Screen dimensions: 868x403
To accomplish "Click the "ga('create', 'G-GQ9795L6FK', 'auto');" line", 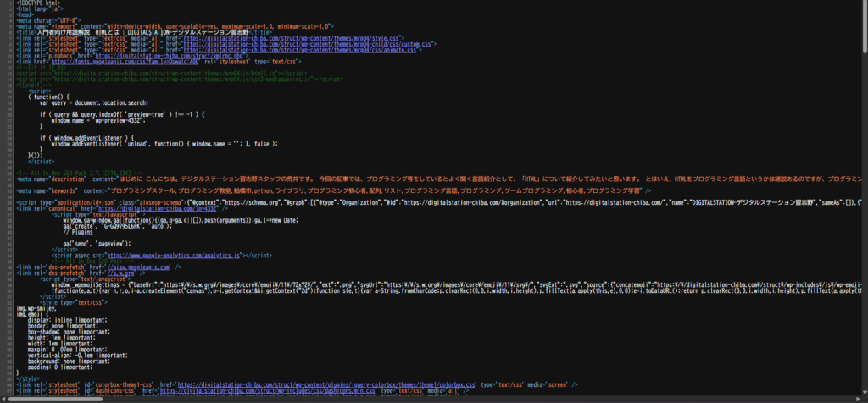I will pos(117,226).
